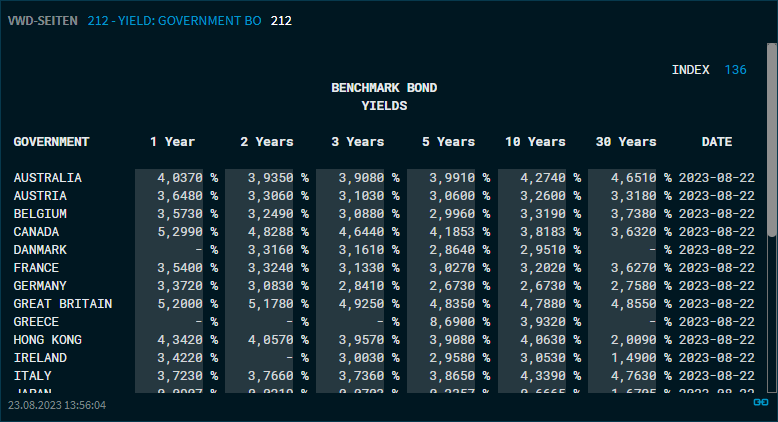Click Hong Kong's 2 Years yield 4,0570
Image resolution: width=778 pixels, height=422 pixels.
coord(270,340)
